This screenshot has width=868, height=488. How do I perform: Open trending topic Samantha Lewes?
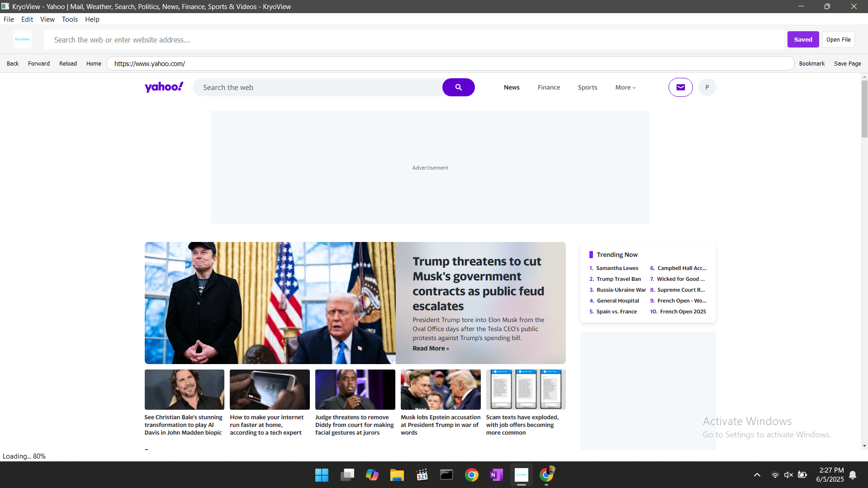[617, 268]
